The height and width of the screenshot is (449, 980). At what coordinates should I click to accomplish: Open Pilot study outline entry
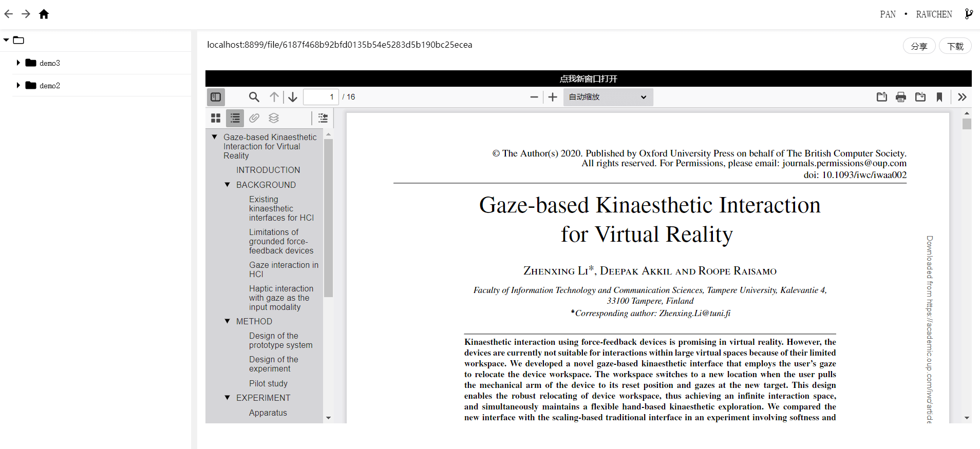pyautogui.click(x=268, y=383)
